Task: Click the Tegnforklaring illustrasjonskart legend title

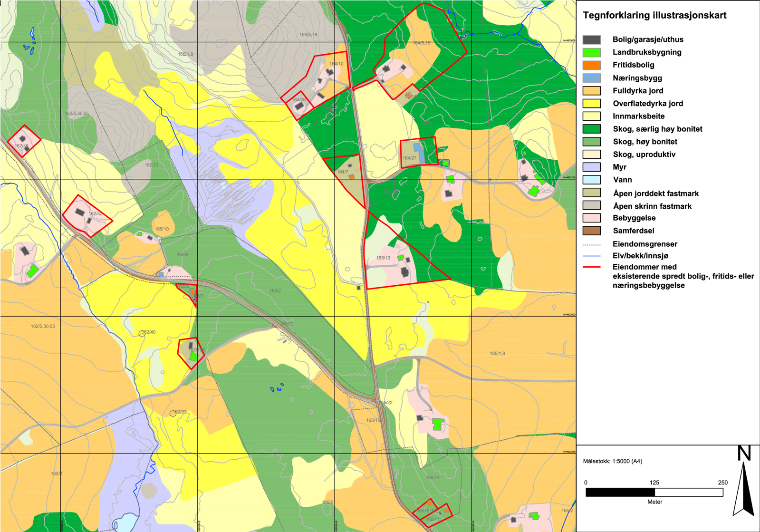Action: [654, 15]
